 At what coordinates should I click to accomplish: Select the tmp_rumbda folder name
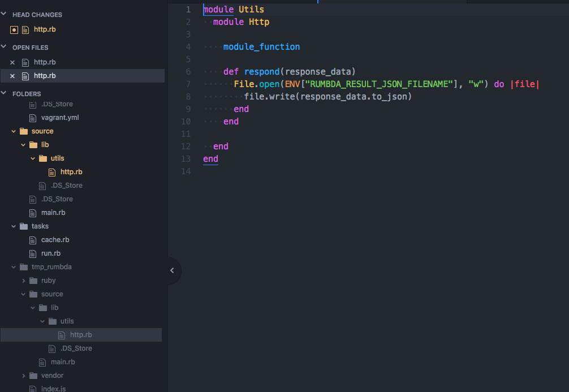[51, 267]
